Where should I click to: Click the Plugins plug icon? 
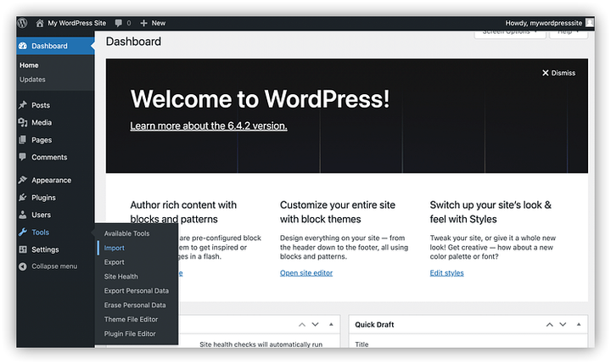(23, 198)
